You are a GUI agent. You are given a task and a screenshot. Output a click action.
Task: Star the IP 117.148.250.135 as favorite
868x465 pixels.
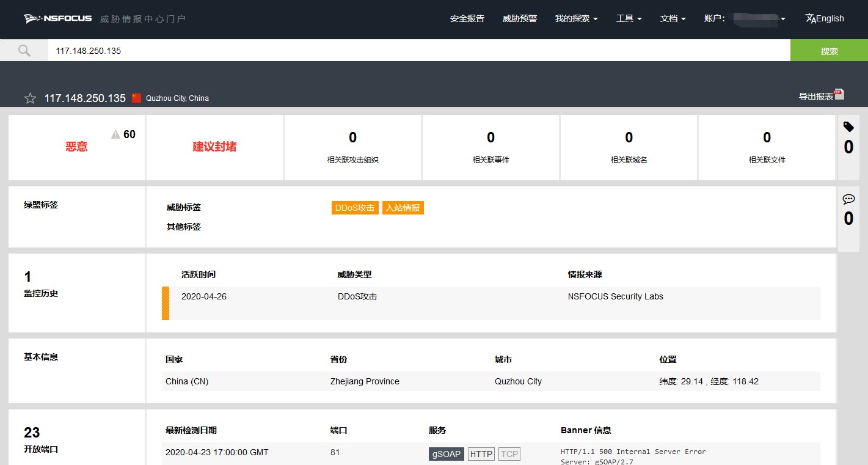30,98
